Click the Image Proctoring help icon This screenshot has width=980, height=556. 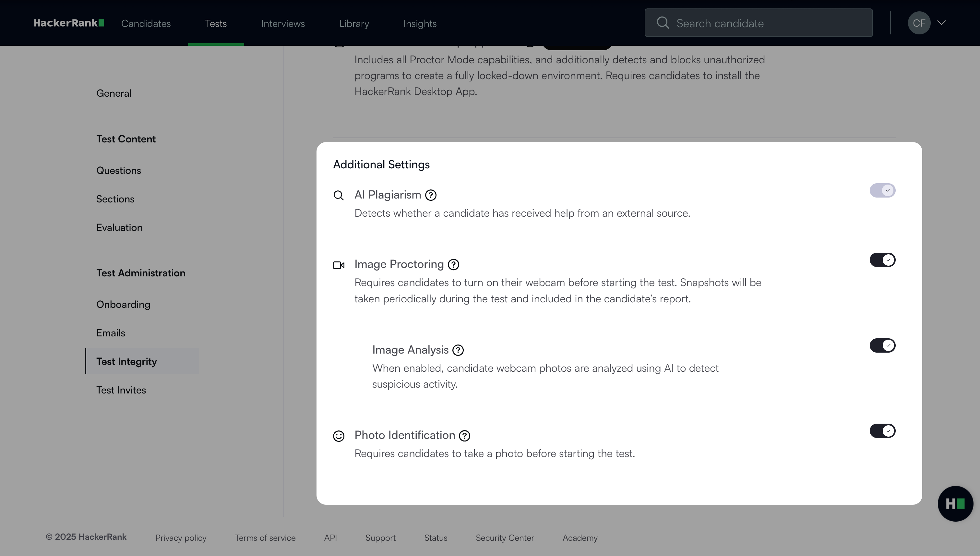pos(453,264)
